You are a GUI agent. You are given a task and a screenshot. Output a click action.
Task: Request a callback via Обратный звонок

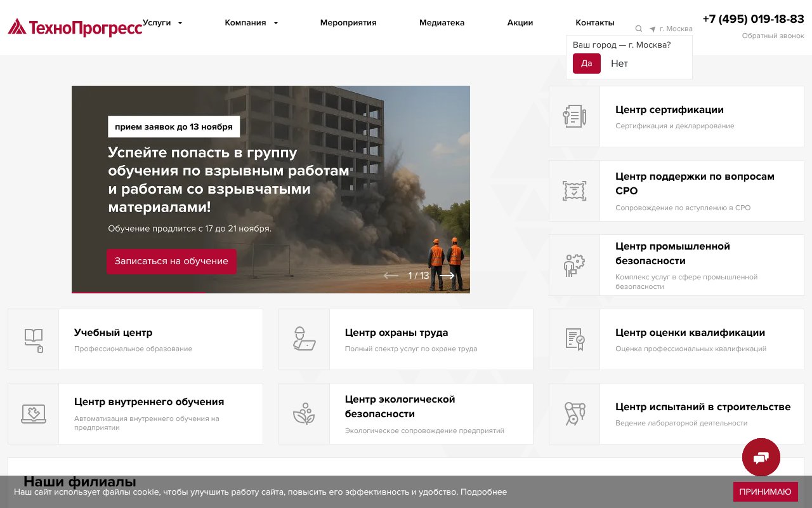772,36
